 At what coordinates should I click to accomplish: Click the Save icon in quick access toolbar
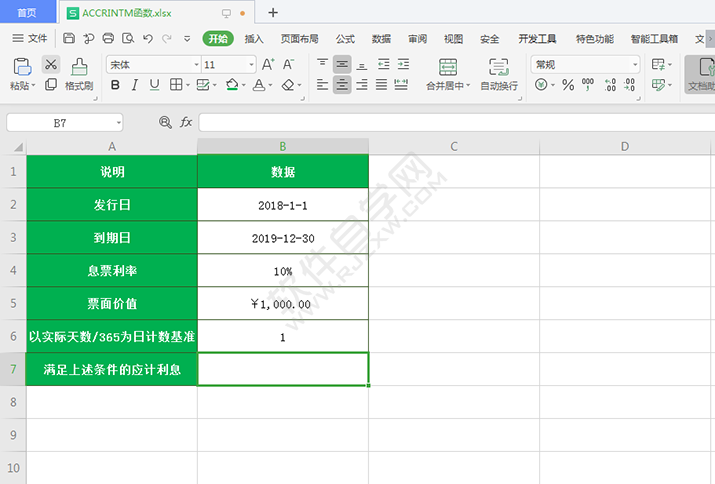[69, 39]
